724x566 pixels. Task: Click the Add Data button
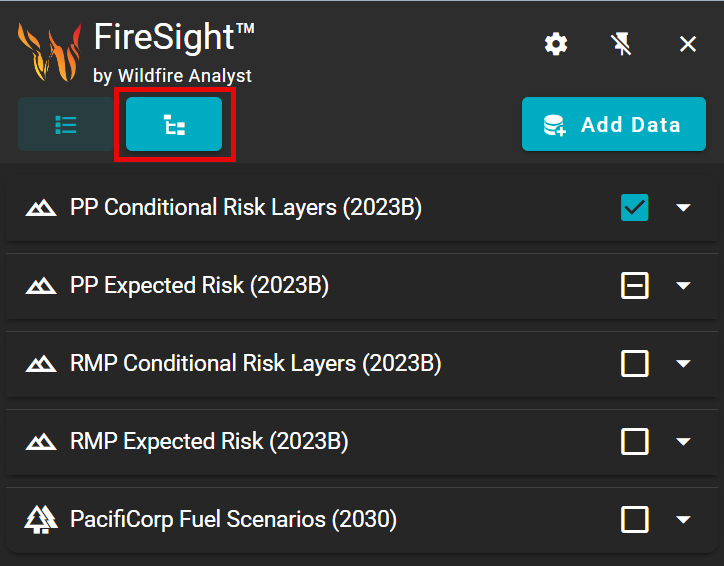(x=613, y=125)
